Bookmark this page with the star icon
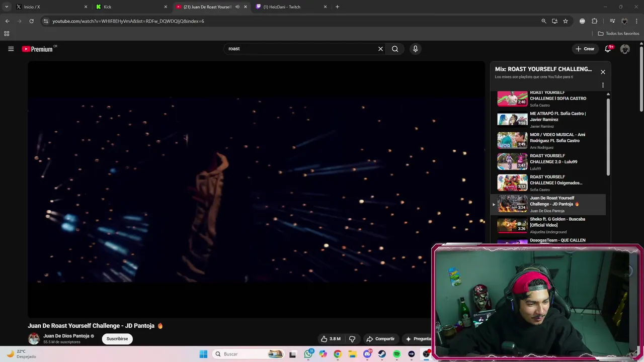Screen dimensions: 644x362 click(566, 21)
